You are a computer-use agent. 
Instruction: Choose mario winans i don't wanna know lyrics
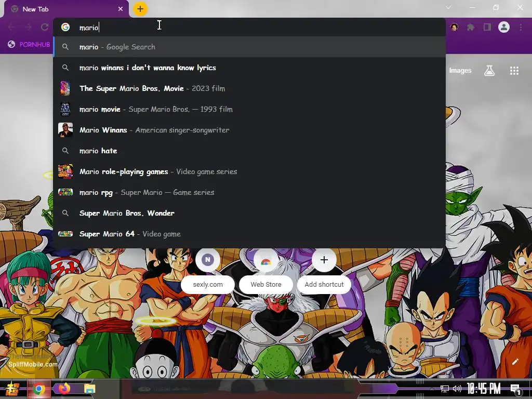(x=249, y=68)
